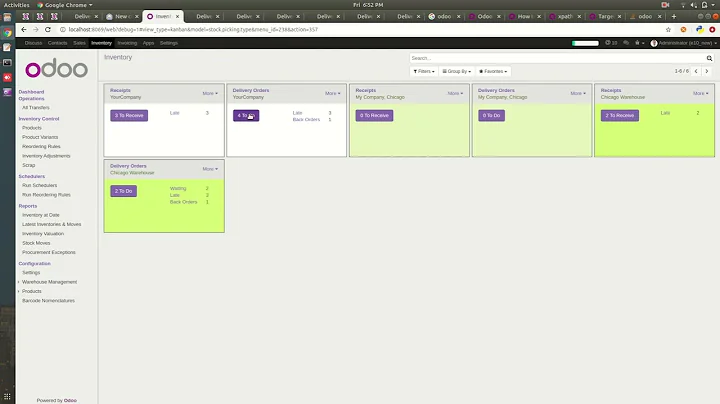Open the Apps menu
The image size is (720, 404).
pyautogui.click(x=148, y=43)
